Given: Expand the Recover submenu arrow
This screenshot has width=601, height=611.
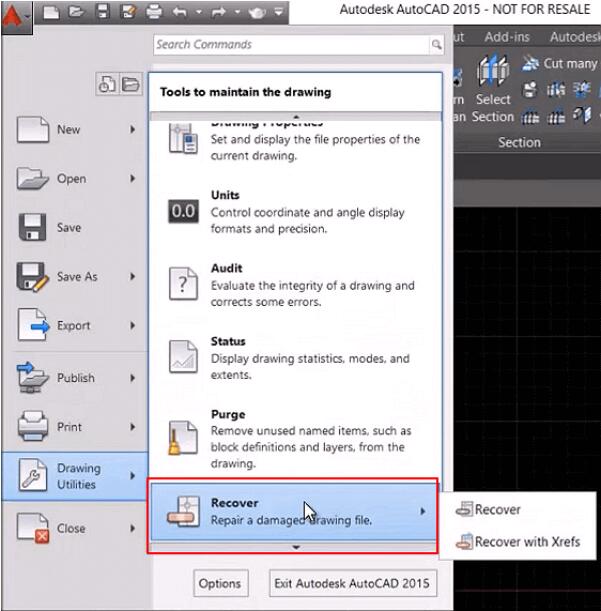Looking at the screenshot, I should tap(422, 511).
